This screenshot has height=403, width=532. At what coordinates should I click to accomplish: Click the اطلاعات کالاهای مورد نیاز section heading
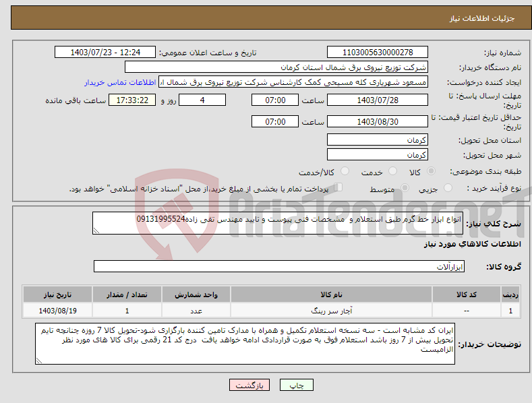[472, 244]
